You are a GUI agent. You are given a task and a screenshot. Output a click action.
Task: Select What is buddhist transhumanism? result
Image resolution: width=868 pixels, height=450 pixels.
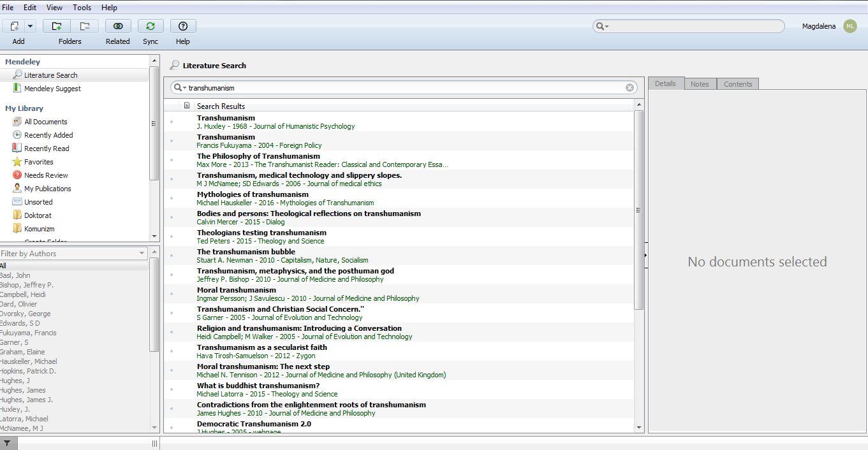point(399,389)
